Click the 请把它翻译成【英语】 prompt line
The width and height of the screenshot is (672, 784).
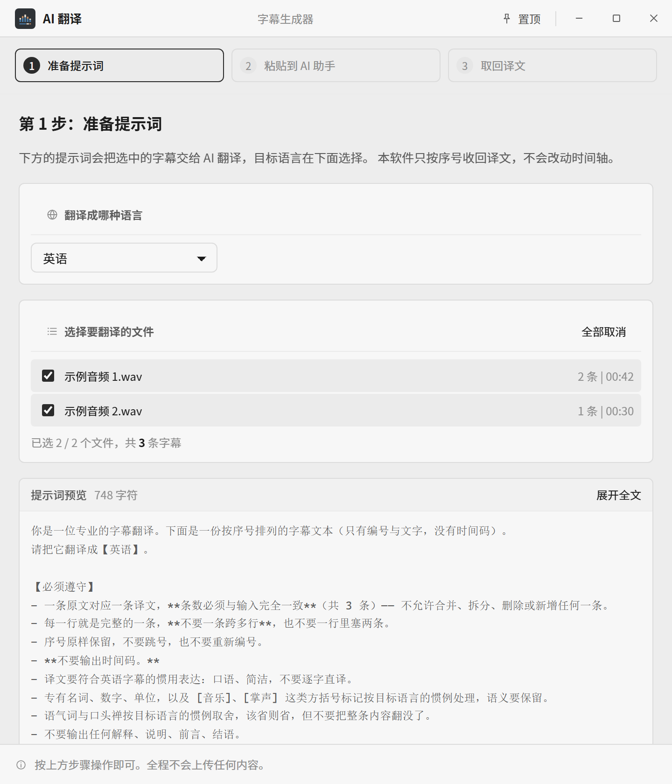click(x=90, y=550)
